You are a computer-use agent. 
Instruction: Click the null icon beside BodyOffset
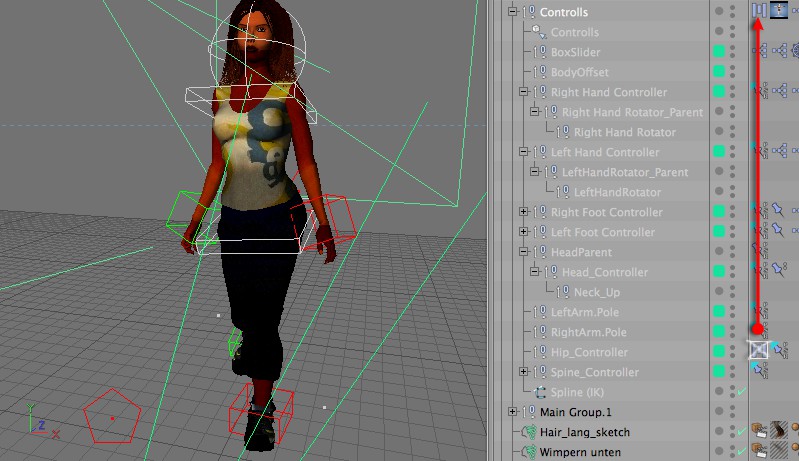point(541,72)
